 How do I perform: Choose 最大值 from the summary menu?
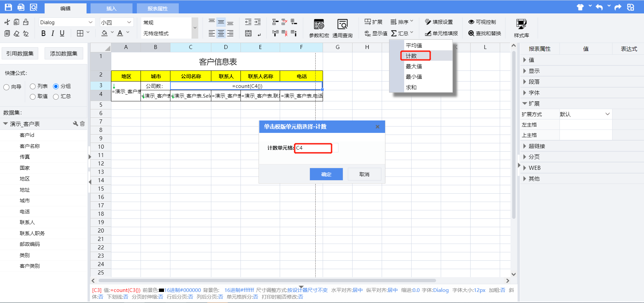click(414, 66)
